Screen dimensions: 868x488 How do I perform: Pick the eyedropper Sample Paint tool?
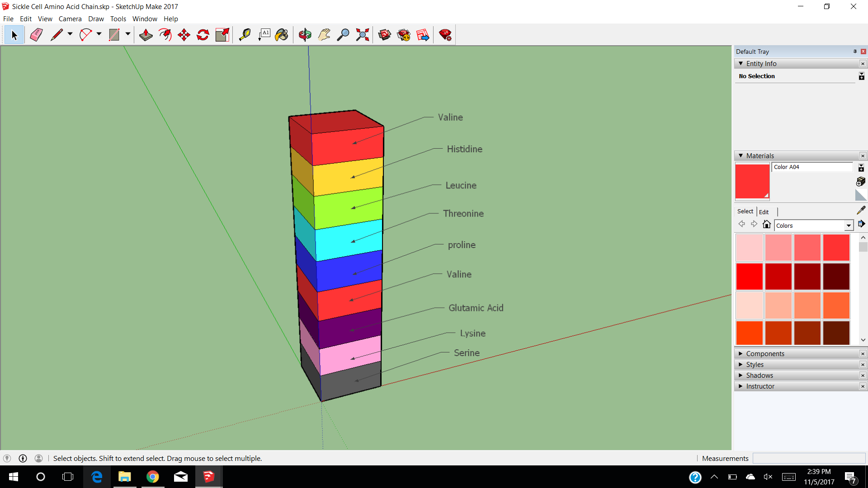pyautogui.click(x=861, y=211)
